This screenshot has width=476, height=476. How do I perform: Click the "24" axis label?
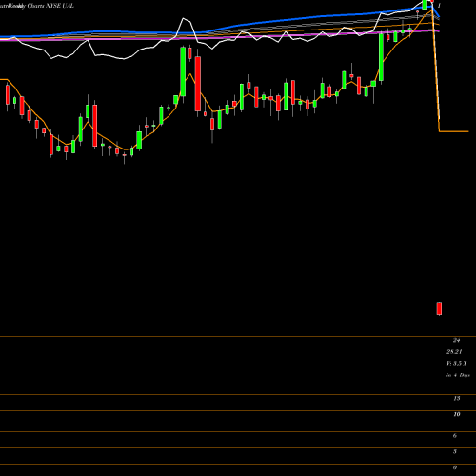(456, 340)
